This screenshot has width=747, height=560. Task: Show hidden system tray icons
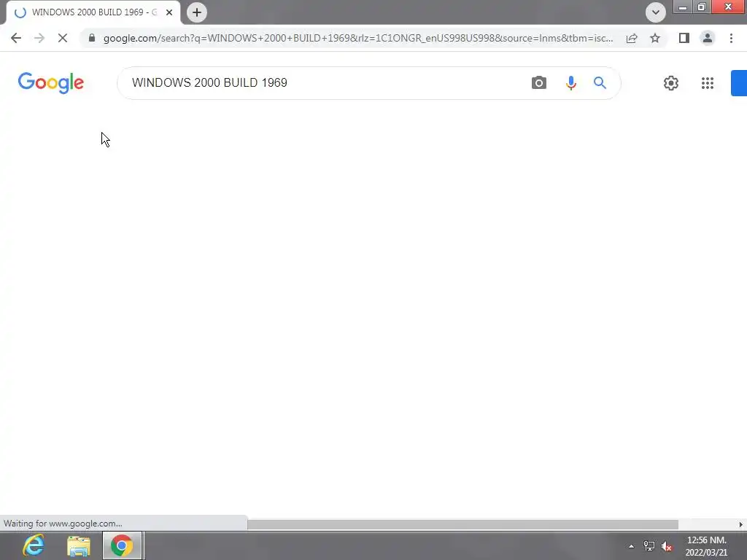point(631,546)
